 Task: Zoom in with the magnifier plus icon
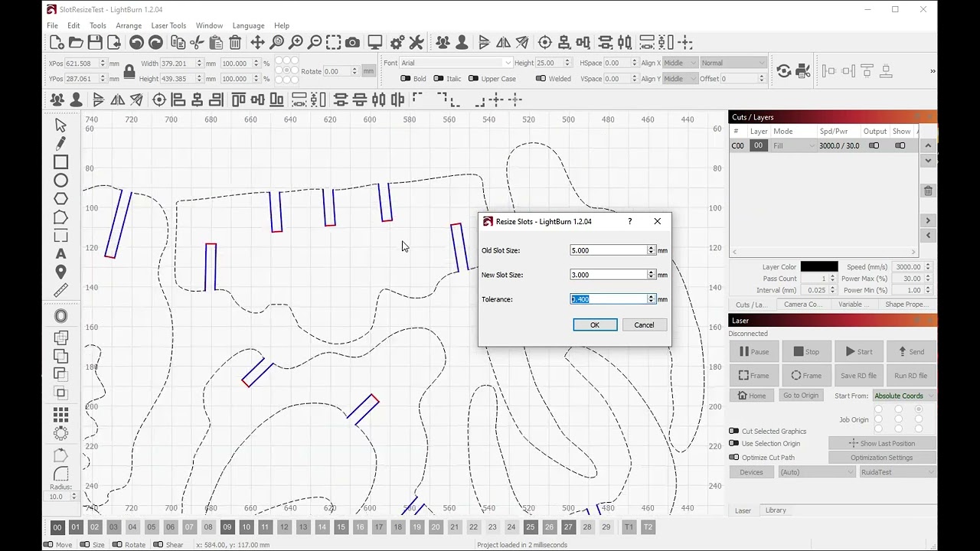click(296, 43)
